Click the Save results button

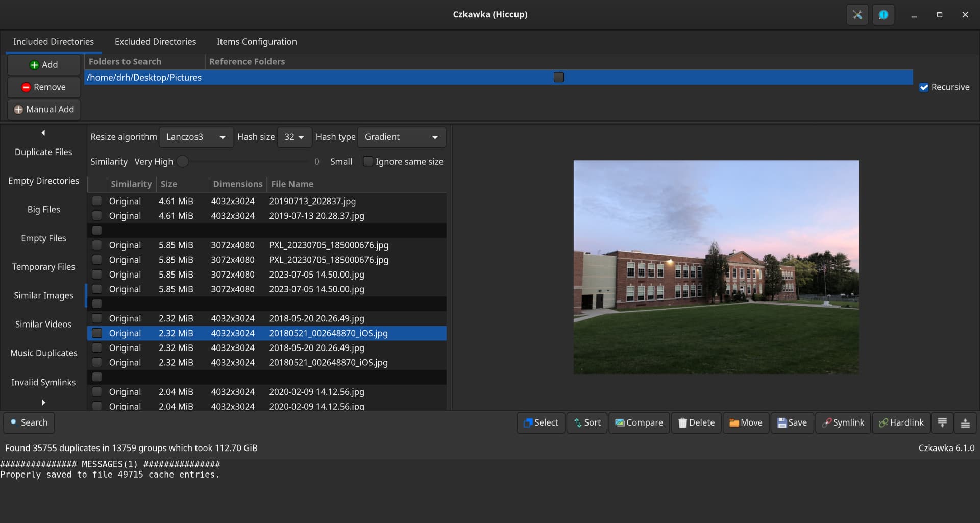click(792, 422)
